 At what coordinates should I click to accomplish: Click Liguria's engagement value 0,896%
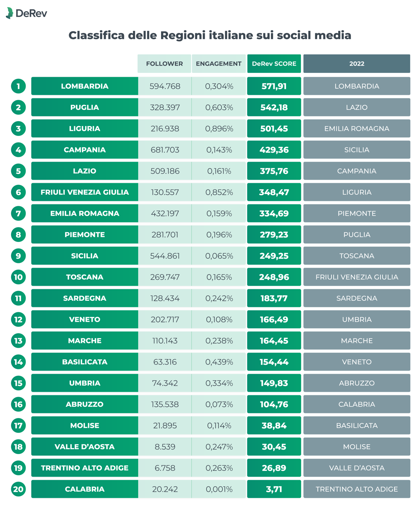(x=219, y=128)
